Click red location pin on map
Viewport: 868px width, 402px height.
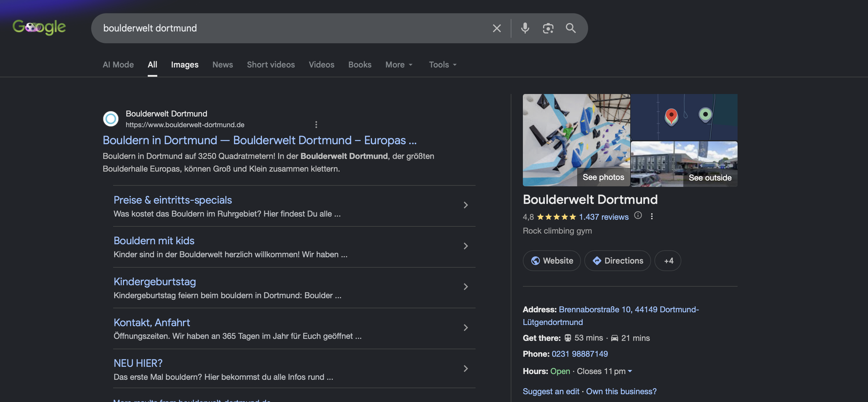click(671, 117)
